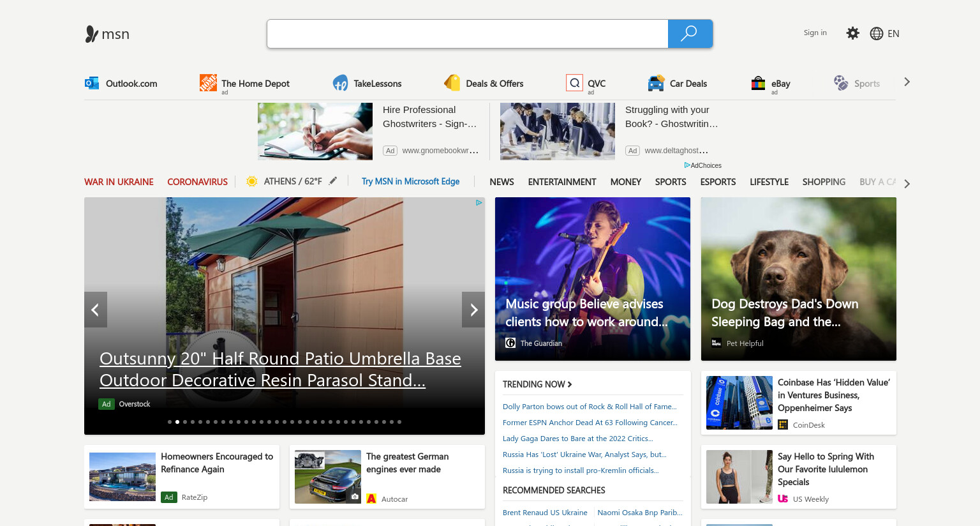Click Hire Professional Ghostwriters ad image
The width and height of the screenshot is (980, 526).
pyautogui.click(x=315, y=131)
